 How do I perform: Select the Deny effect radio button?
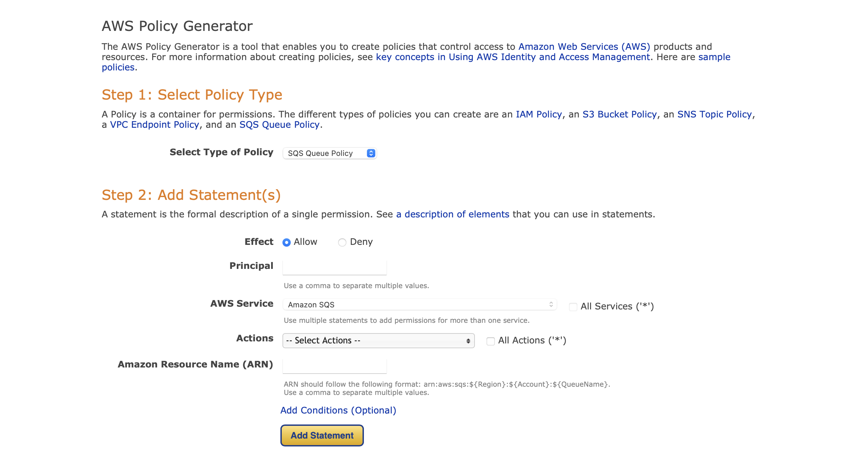342,242
